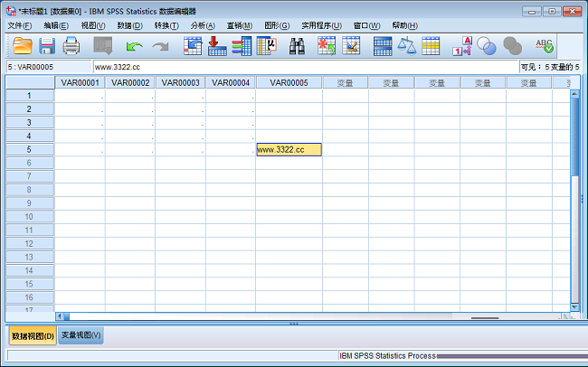Click the Open data document folder icon

click(22, 45)
